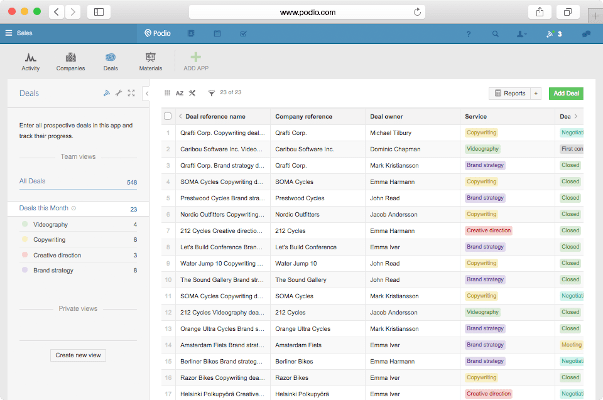Select the Deals this Month view

click(78, 208)
